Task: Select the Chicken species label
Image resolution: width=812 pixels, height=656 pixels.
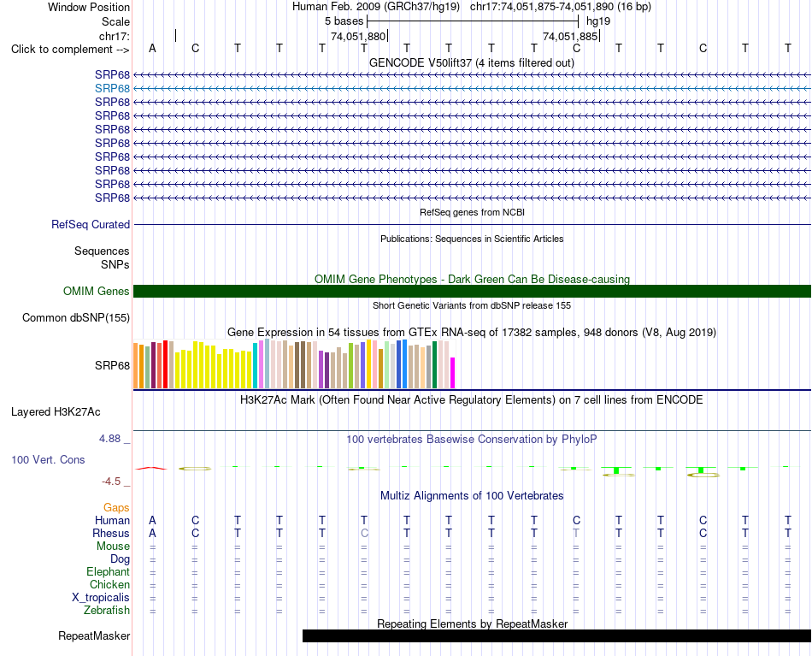Action: (x=109, y=584)
